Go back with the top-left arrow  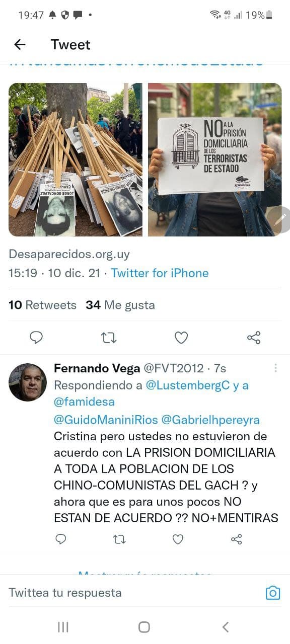pos(20,44)
